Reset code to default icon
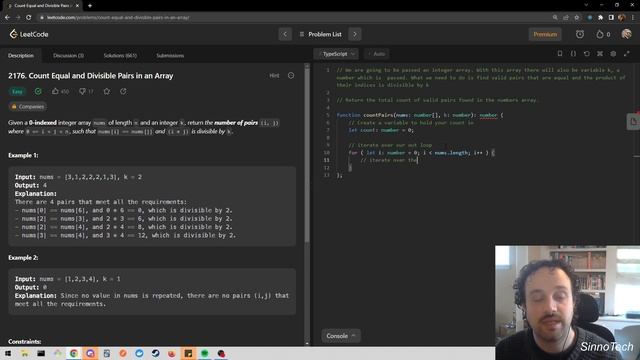 point(587,54)
